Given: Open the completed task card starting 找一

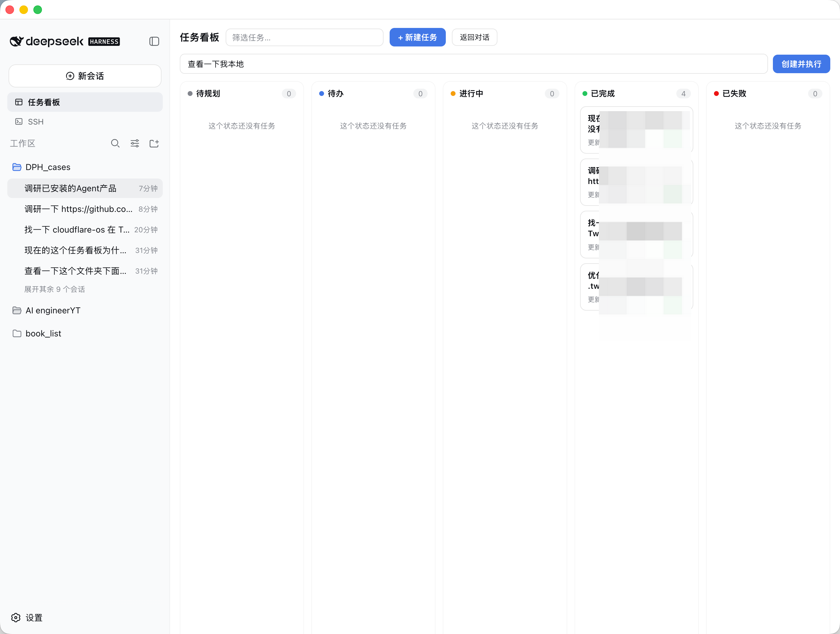Looking at the screenshot, I should [637, 235].
